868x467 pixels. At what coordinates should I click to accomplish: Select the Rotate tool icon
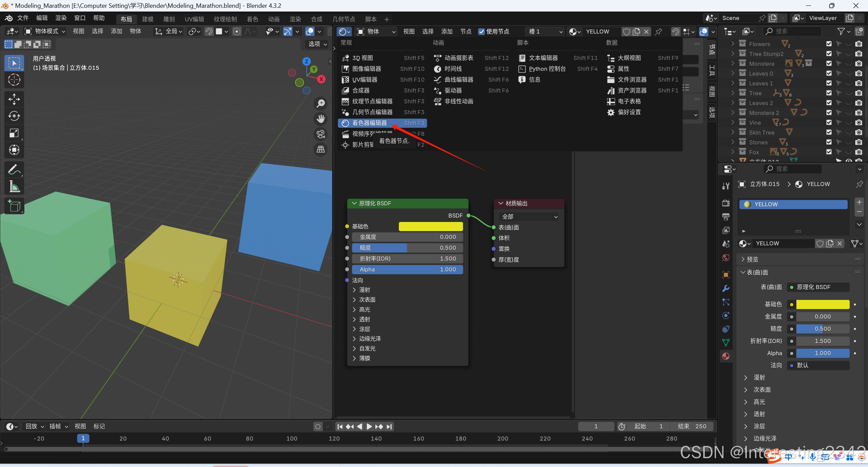[14, 116]
